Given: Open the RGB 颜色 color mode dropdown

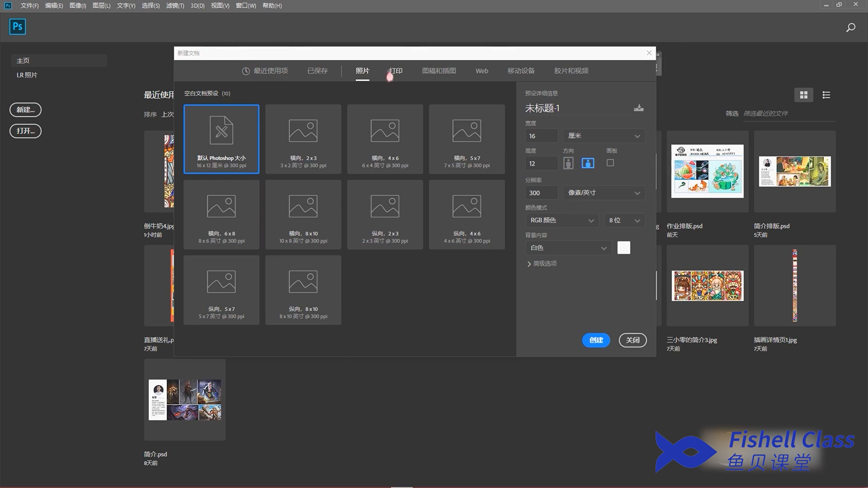Looking at the screenshot, I should pos(562,220).
